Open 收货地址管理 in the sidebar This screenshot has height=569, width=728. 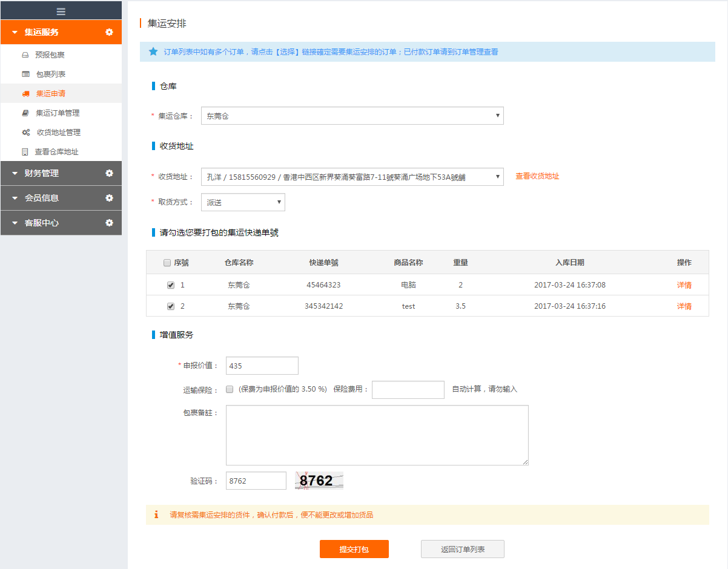tap(58, 133)
